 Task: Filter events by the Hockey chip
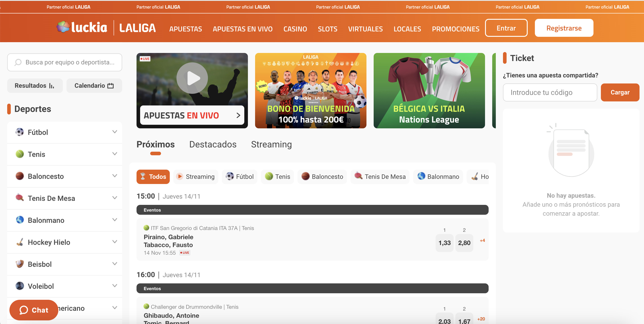478,177
